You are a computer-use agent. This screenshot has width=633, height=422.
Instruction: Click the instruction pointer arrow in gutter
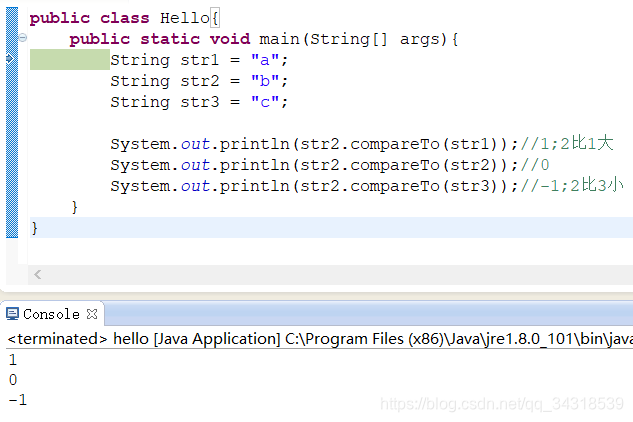click(10, 59)
